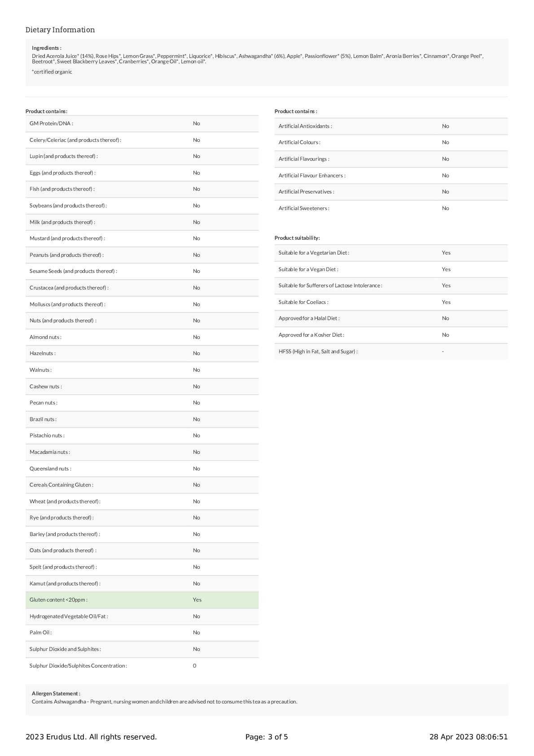Click the certified organic footnote
The image size is (534, 756).
coord(52,72)
